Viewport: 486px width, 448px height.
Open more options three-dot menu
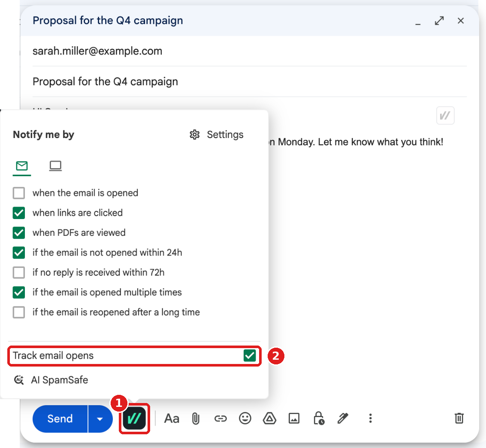370,418
